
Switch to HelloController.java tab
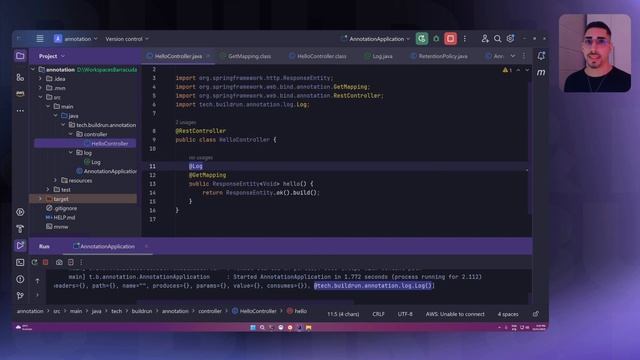178,56
